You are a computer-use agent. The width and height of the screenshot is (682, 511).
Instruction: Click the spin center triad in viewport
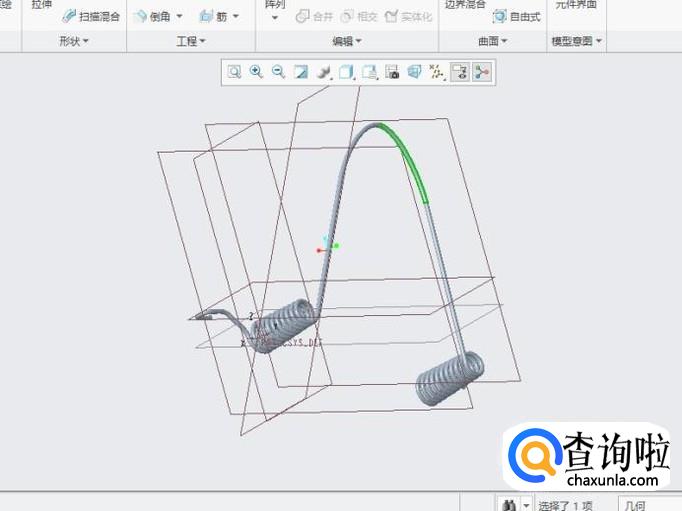(x=328, y=246)
